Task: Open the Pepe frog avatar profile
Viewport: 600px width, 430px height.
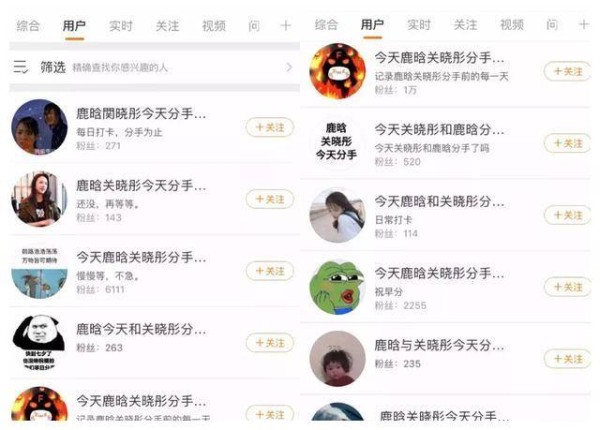Action: point(337,288)
